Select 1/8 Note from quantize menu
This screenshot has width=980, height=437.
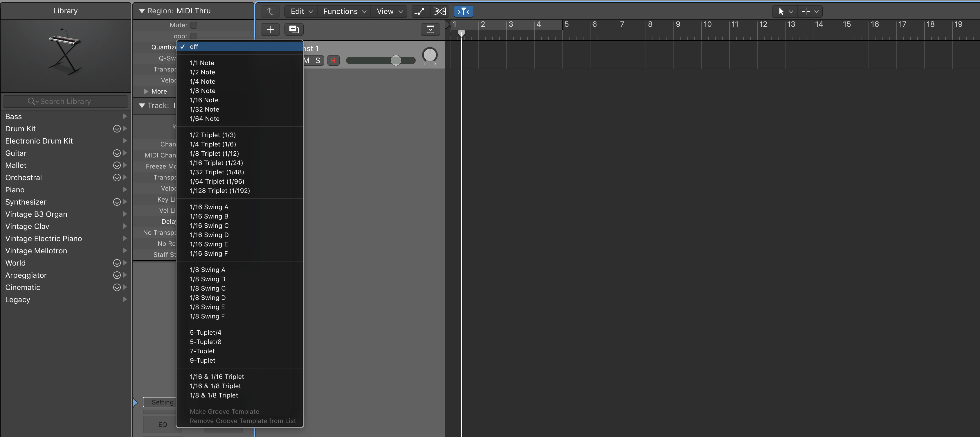pos(202,91)
